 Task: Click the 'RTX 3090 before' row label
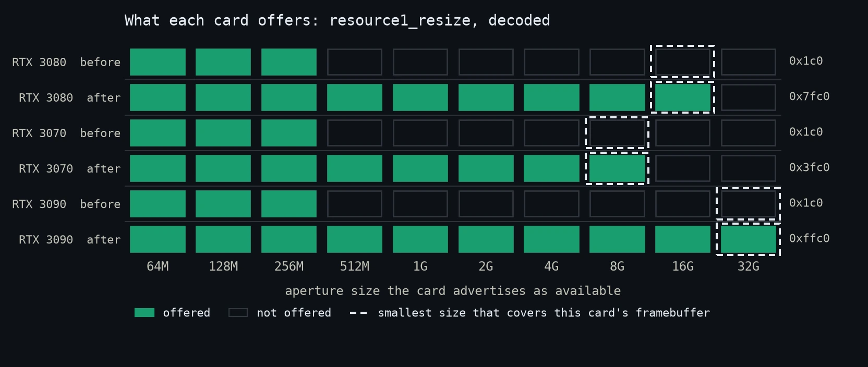tap(66, 204)
